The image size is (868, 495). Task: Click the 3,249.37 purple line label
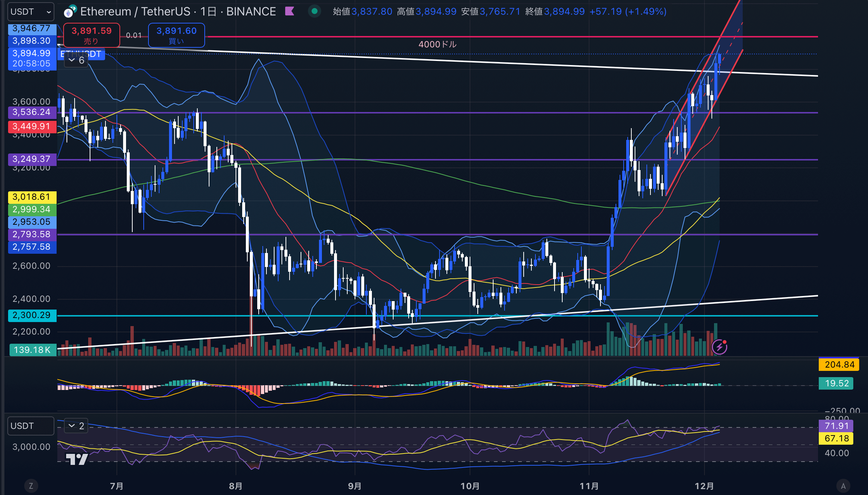coord(32,159)
